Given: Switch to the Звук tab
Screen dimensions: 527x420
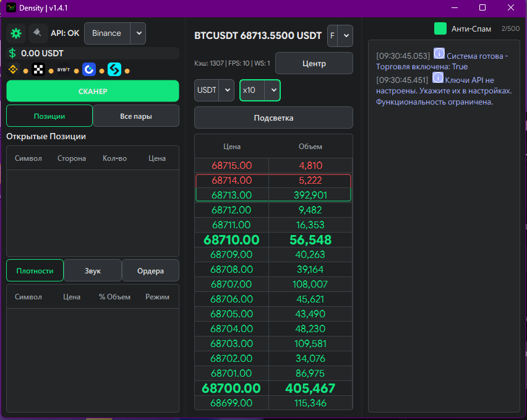Looking at the screenshot, I should (93, 271).
